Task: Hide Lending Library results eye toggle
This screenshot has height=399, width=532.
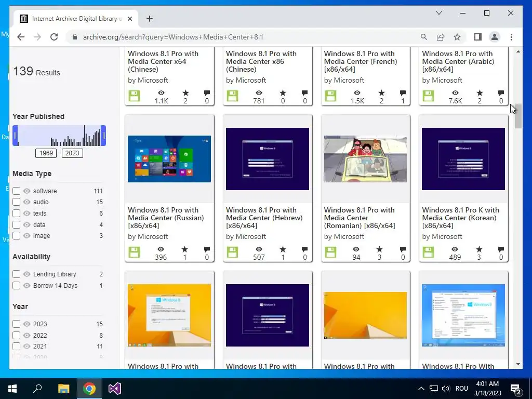Action: [x=27, y=274]
